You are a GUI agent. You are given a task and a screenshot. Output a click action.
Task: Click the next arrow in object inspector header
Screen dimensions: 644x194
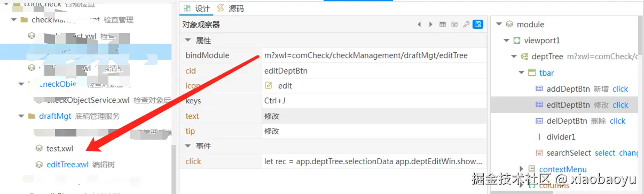click(x=430, y=25)
